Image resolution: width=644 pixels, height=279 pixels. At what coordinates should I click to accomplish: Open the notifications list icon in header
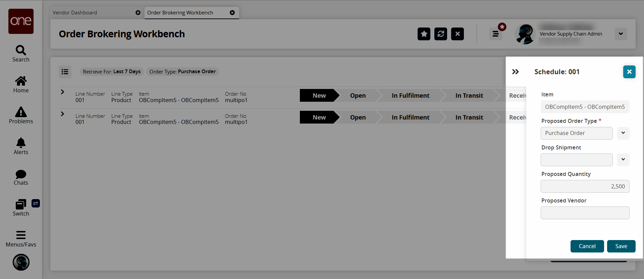point(496,34)
